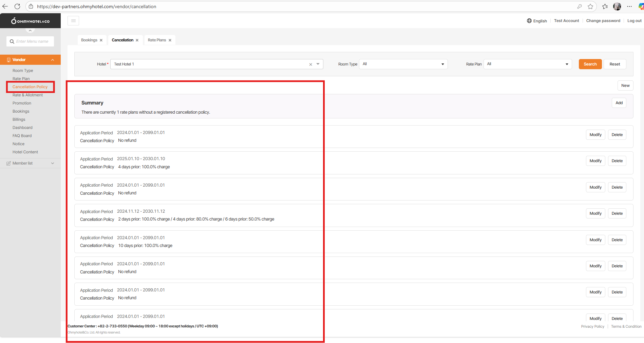
Task: Reset the search filters
Action: pos(614,64)
